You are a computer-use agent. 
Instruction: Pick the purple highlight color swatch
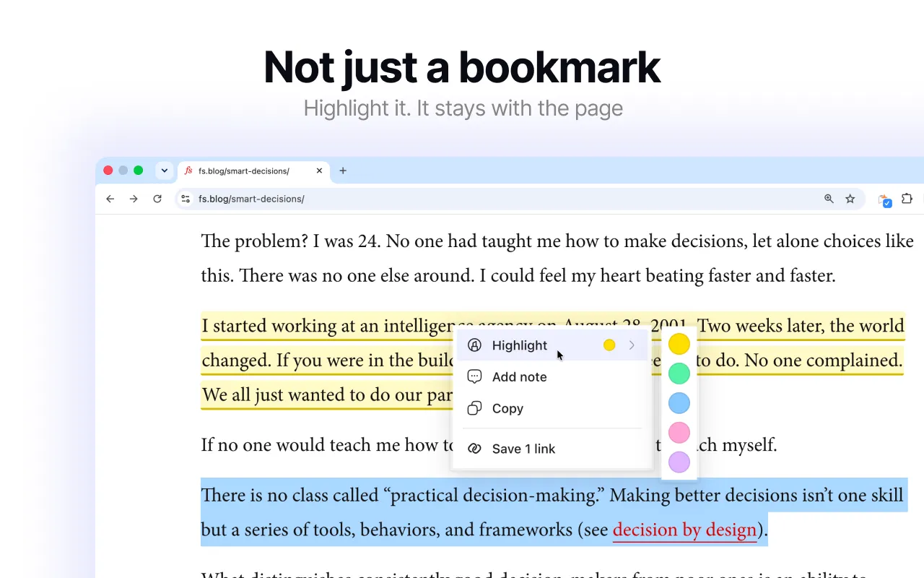pos(679,462)
